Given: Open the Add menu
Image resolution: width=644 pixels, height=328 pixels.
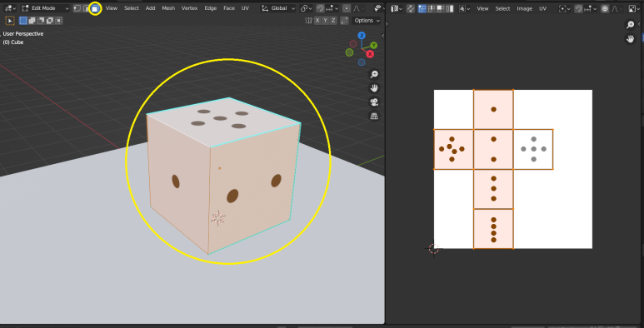Looking at the screenshot, I should (x=150, y=8).
